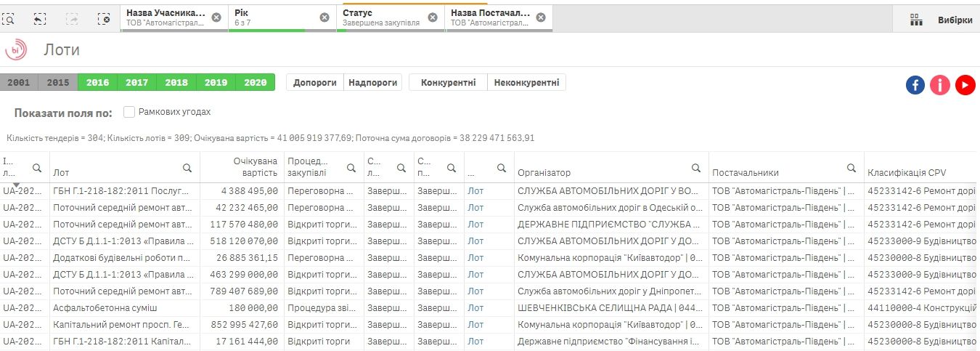
Task: Click ШЕВЧЕНКІВСЬКА СЕЛИЩНА РАДА organizer cell
Action: click(x=611, y=307)
